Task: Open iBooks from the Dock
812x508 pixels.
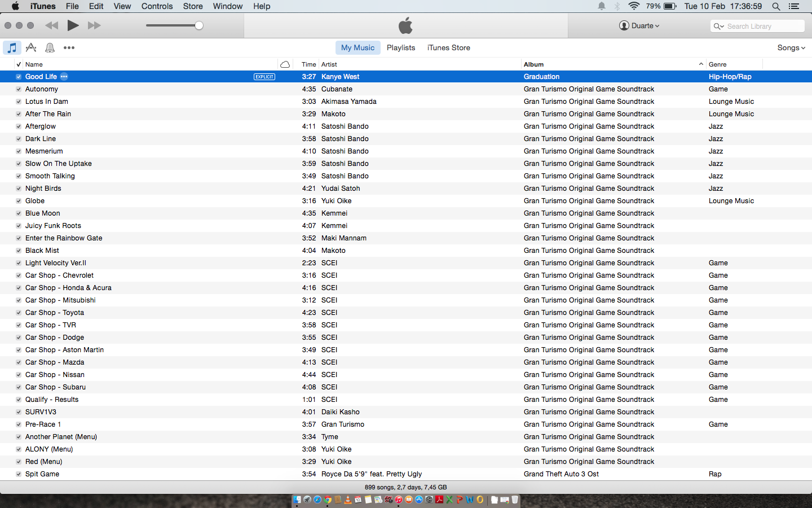Action: pos(409,500)
